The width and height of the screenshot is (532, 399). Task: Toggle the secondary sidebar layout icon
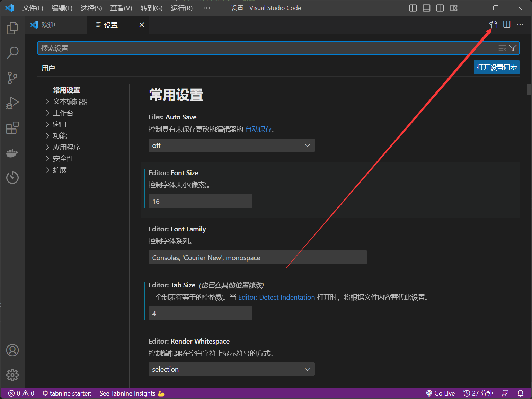coord(440,8)
